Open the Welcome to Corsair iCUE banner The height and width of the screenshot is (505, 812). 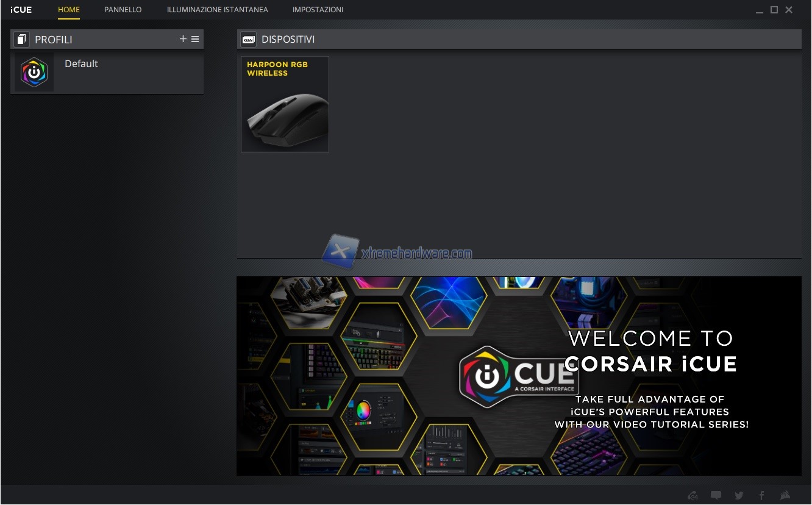point(519,376)
